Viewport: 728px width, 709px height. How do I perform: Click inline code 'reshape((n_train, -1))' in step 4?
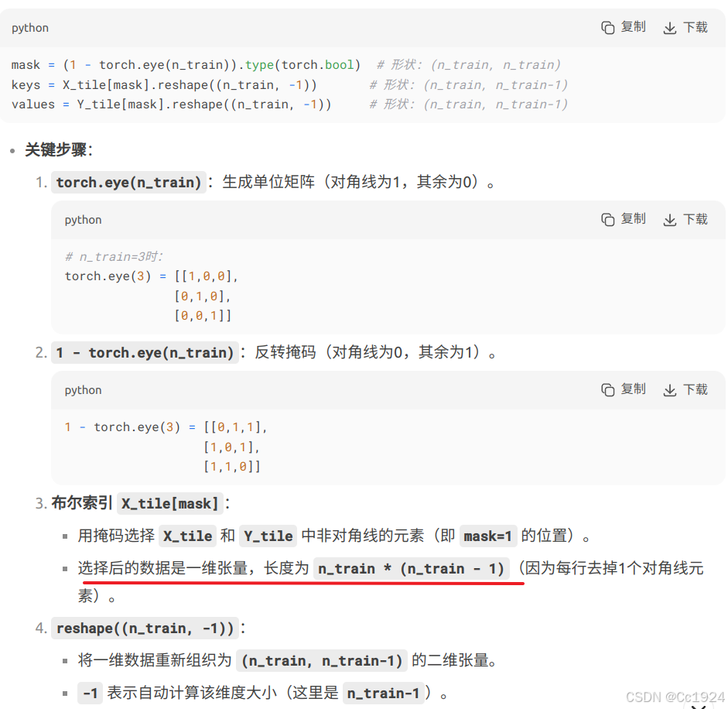pos(145,629)
